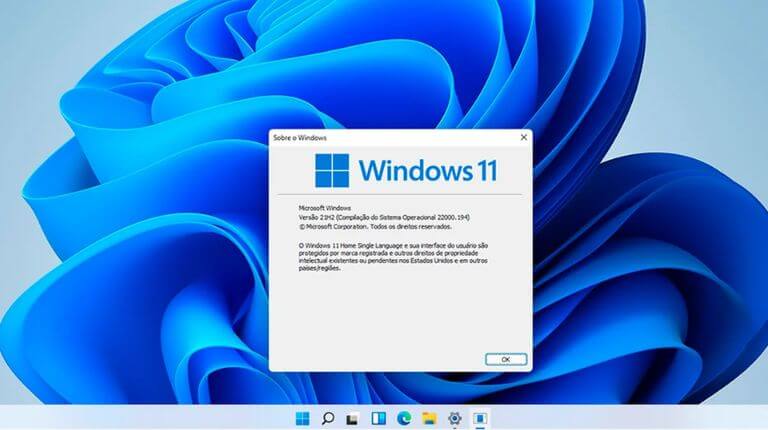Open taskbar Search magnifier
This screenshot has height=430, width=768.
coord(328,419)
